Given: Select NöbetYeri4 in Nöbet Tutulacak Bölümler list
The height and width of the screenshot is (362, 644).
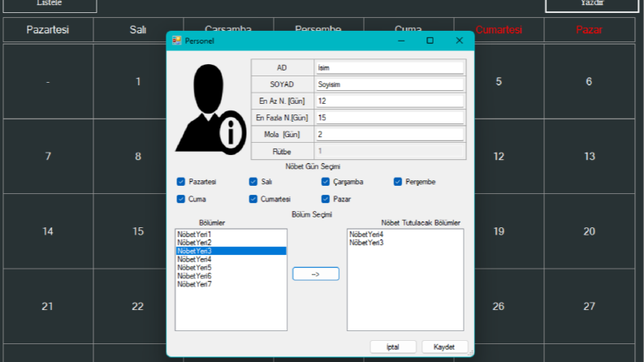Looking at the screenshot, I should 405,235.
